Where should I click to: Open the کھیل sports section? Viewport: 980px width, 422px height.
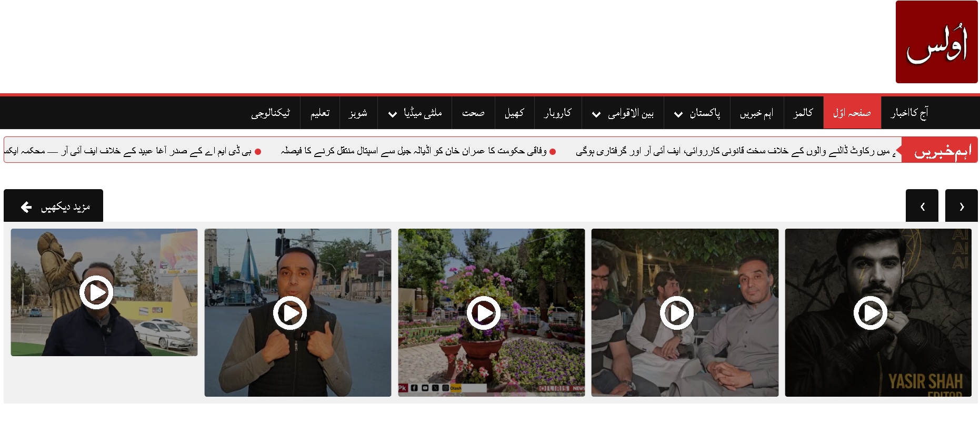click(x=514, y=113)
